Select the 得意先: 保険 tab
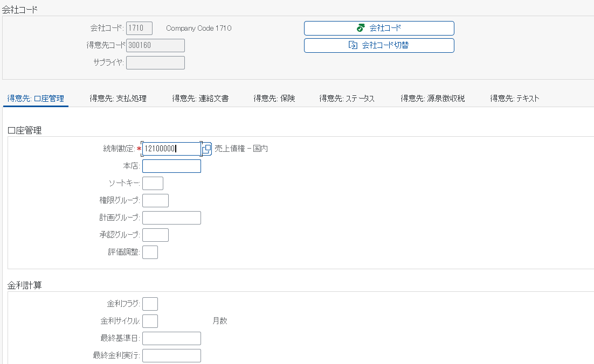The height and width of the screenshot is (364, 594). point(272,98)
